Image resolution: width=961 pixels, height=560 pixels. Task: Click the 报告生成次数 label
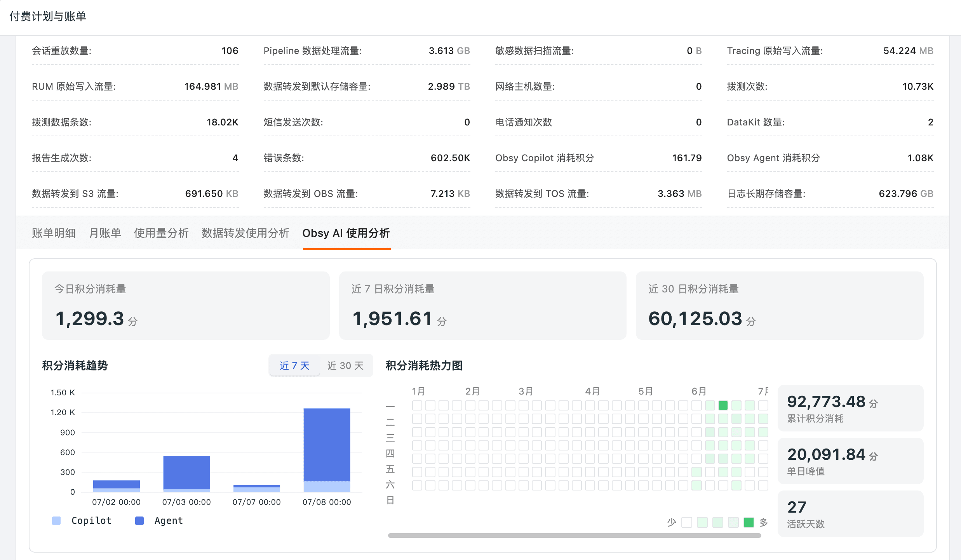pyautogui.click(x=62, y=158)
